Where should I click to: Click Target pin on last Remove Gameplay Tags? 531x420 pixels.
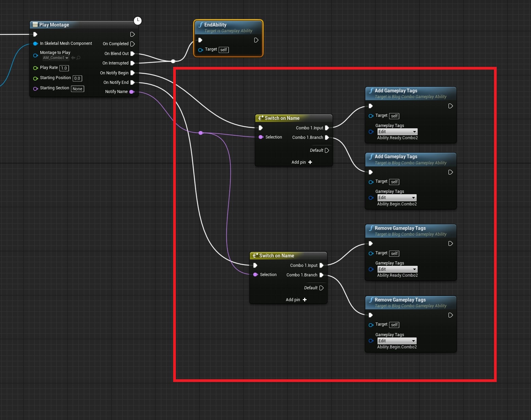click(371, 325)
